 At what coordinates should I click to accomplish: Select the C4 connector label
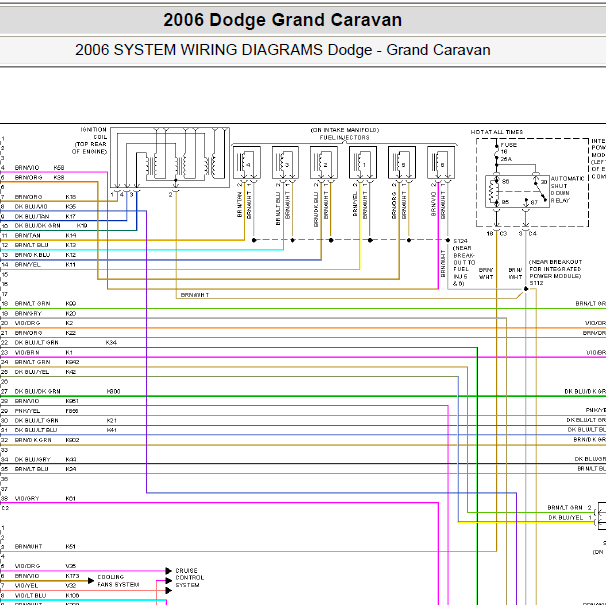(x=533, y=233)
